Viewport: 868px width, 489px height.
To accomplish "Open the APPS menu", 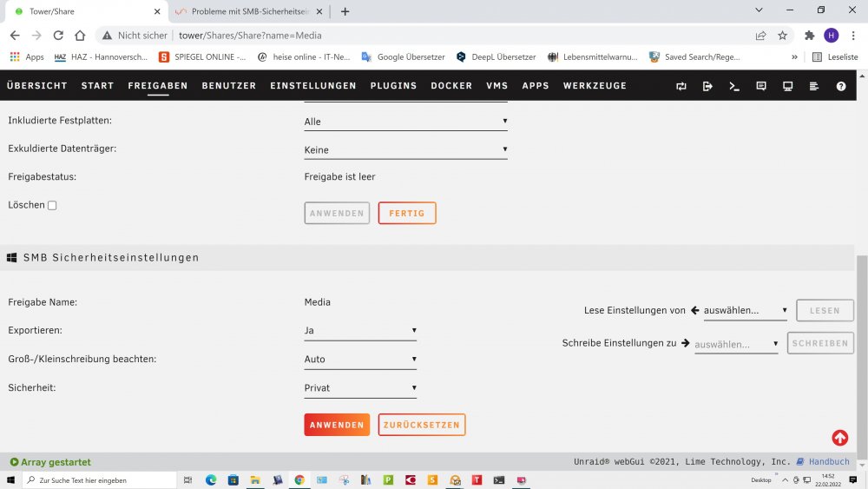I will coord(536,86).
